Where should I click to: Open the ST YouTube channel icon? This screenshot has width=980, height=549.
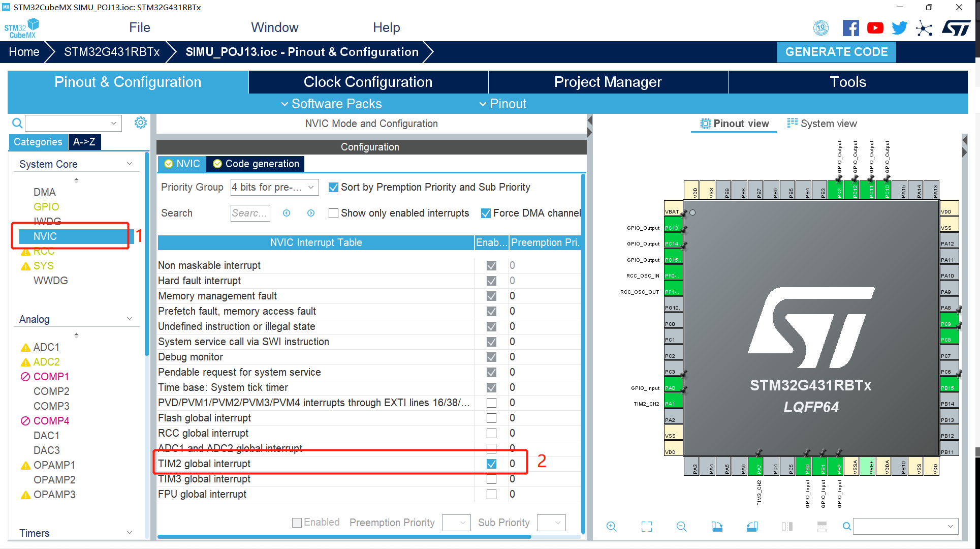click(x=875, y=28)
